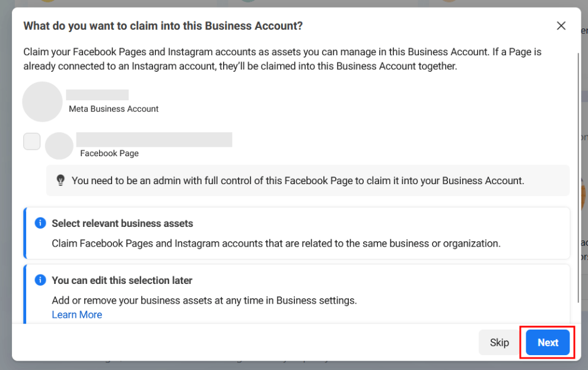Click the Add or remove business assets text

pos(204,301)
